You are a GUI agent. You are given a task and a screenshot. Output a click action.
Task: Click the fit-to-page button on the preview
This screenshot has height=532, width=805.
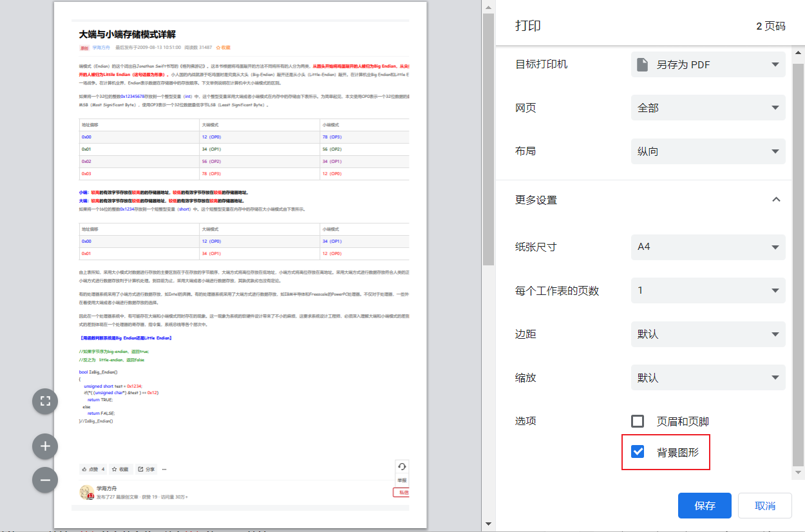coord(45,401)
